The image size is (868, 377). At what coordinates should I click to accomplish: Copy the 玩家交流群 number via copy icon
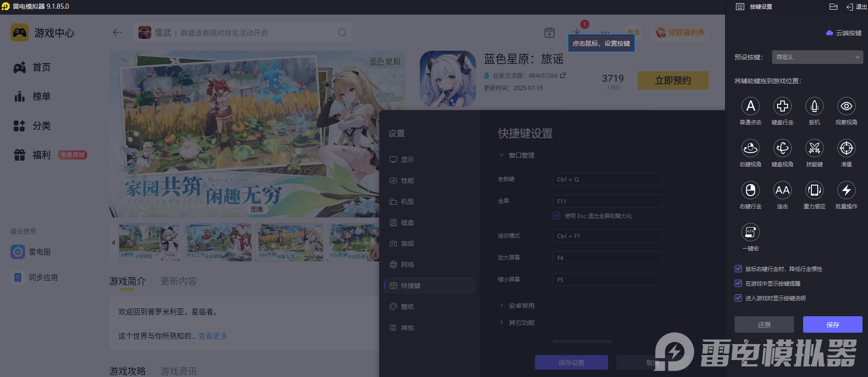click(563, 75)
